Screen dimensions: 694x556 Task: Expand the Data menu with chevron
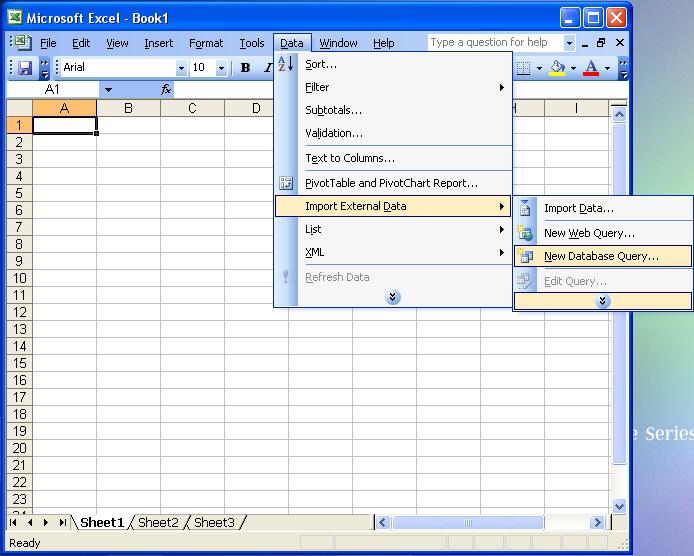[393, 297]
